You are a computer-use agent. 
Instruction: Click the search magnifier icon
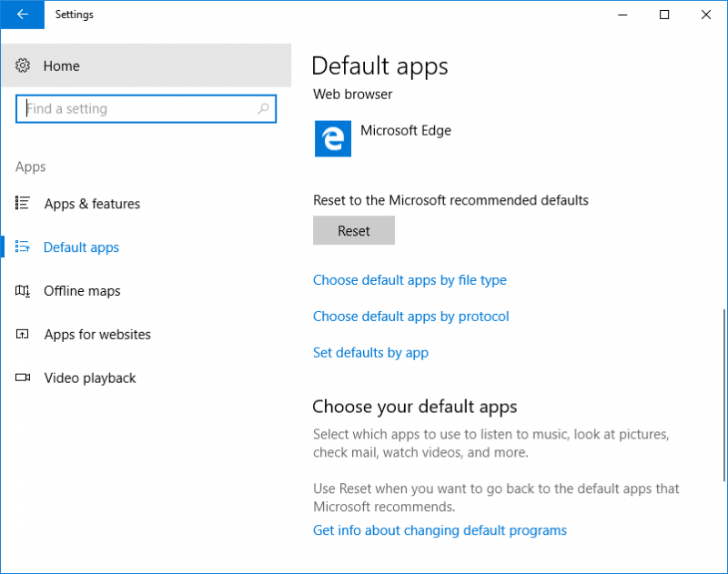click(263, 108)
